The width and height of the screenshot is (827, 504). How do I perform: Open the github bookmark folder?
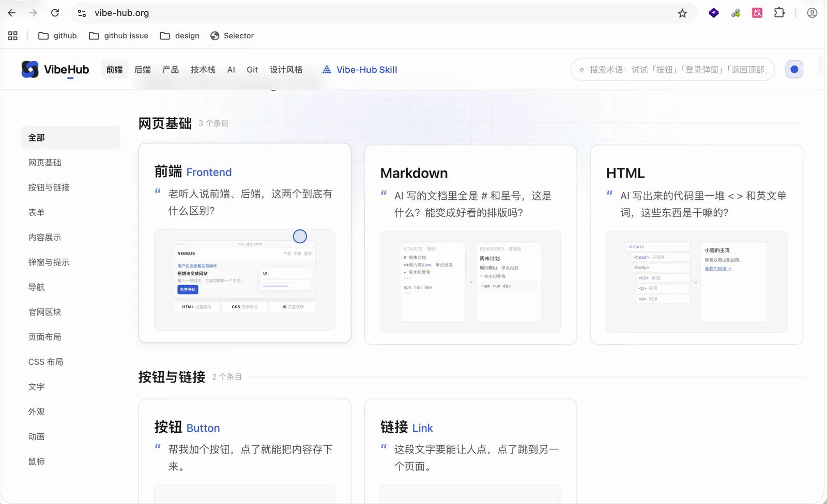point(57,36)
